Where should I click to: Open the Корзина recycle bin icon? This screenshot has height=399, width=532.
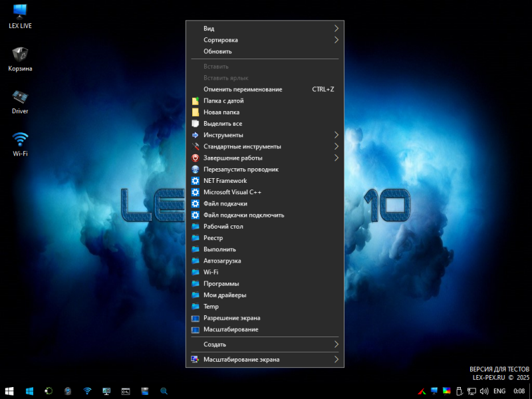point(21,55)
